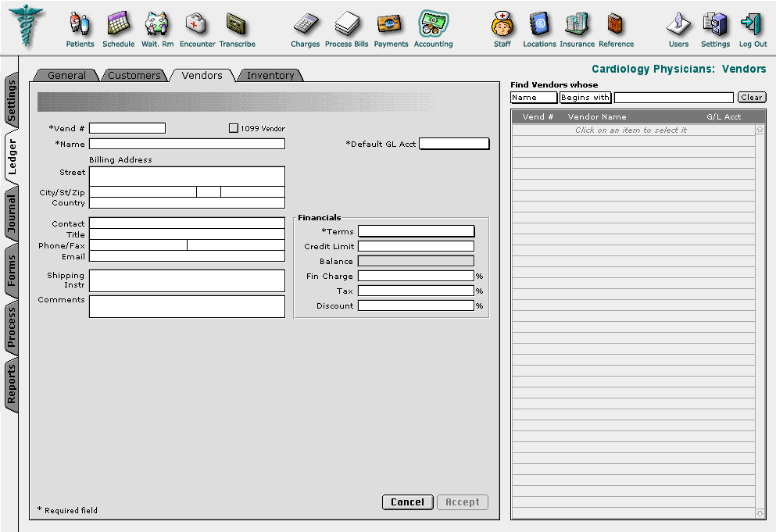Click the Find Vendors search text box

[674, 98]
